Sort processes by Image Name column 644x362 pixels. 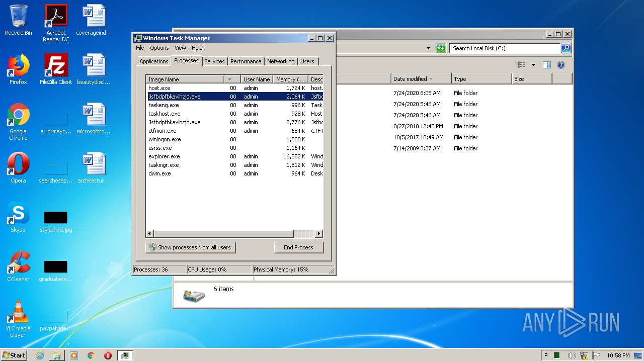coord(185,79)
